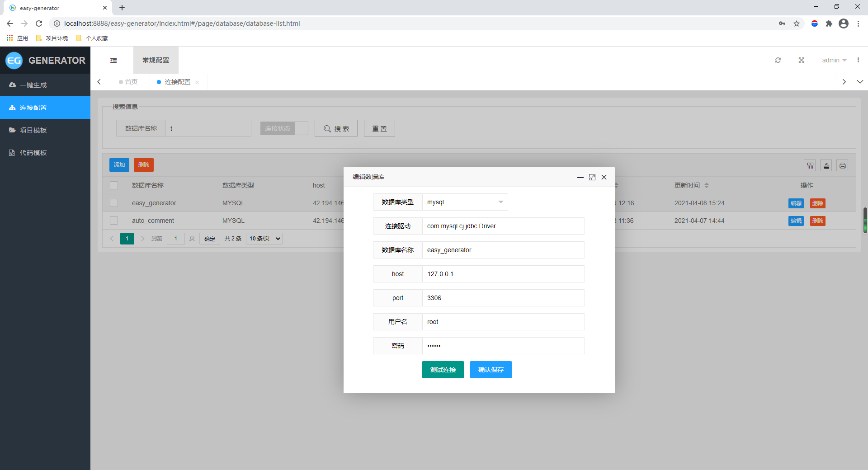Screen dimensions: 868x470
Task: Click the search 数据库名称 input field
Action: point(208,128)
